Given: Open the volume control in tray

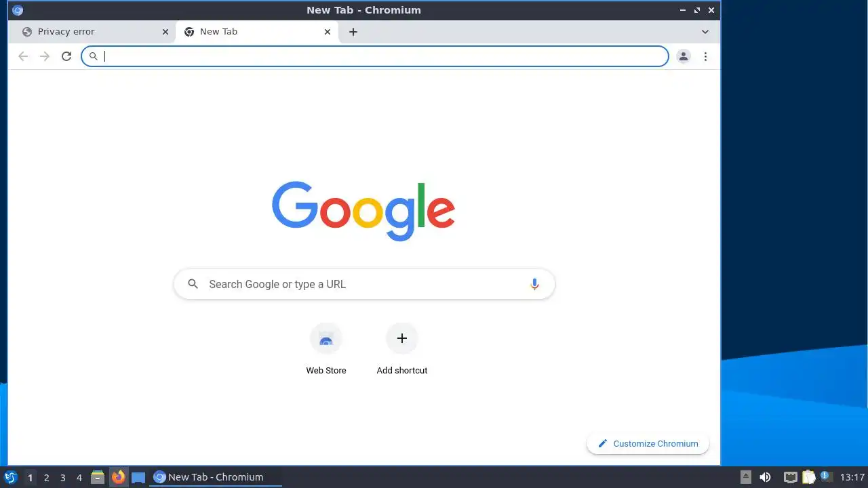Looking at the screenshot, I should pos(765,477).
